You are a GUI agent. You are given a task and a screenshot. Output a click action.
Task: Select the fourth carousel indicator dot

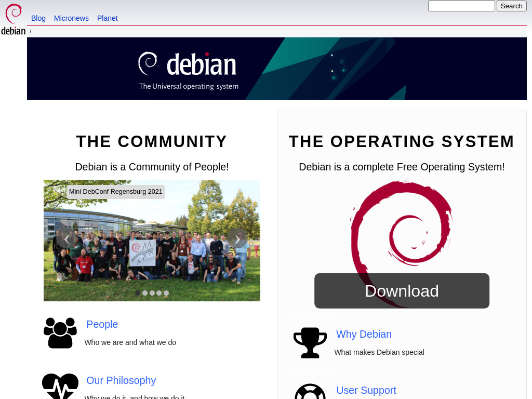pos(159,293)
